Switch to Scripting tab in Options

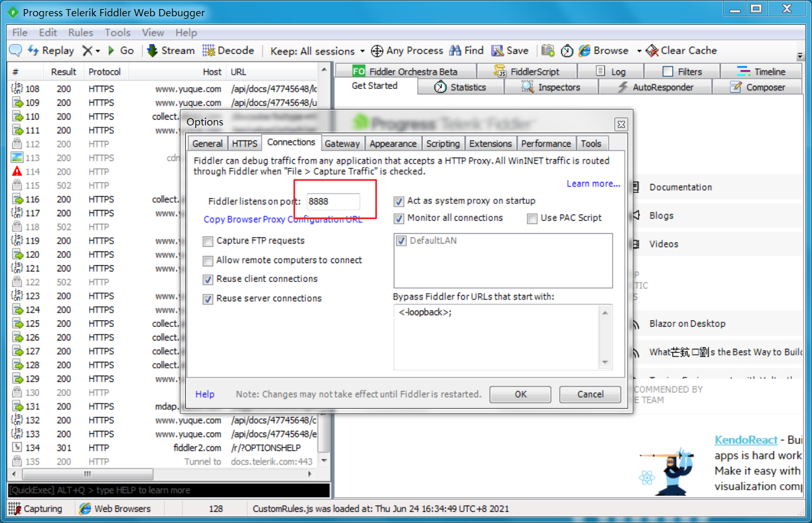pyautogui.click(x=443, y=144)
